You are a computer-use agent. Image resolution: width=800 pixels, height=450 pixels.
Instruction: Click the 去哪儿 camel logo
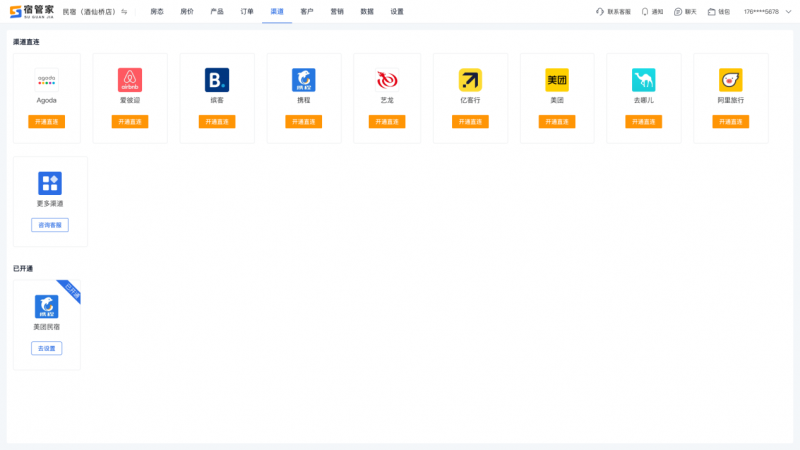click(644, 80)
